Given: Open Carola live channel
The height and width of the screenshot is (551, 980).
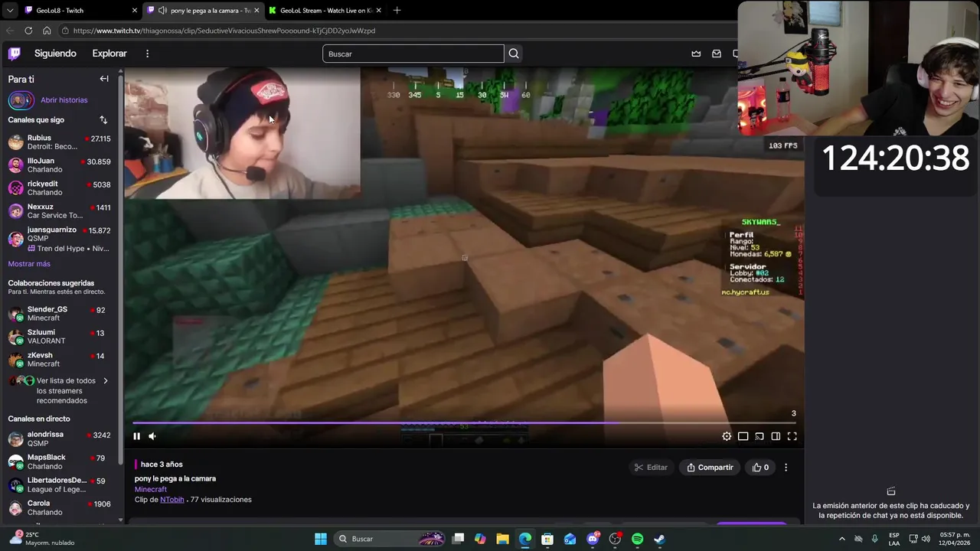Looking at the screenshot, I should click(x=60, y=508).
